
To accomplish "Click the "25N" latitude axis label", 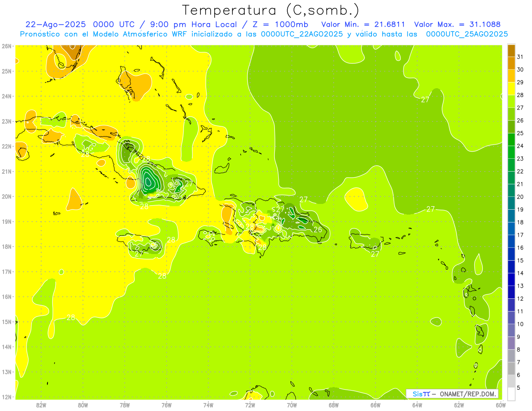I will [x=7, y=71].
